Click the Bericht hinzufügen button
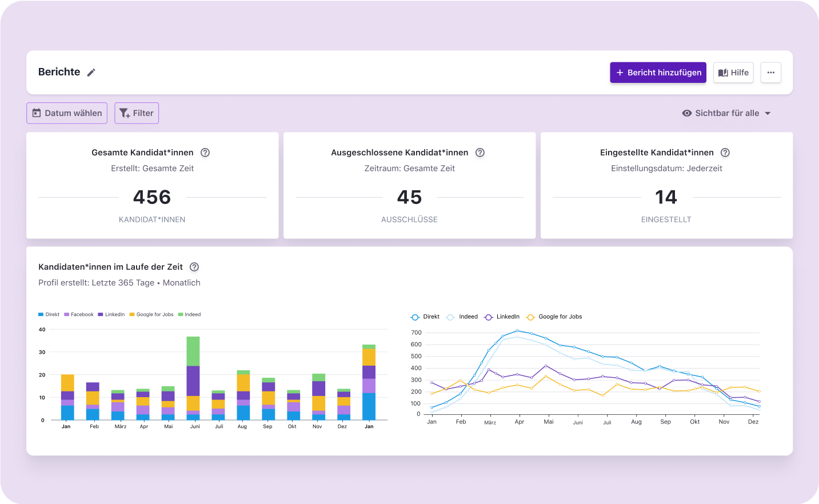Screen dimensions: 819x504 point(658,72)
